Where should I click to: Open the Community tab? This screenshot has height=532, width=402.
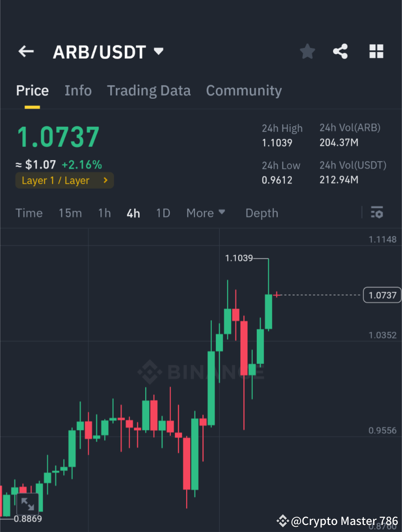pyautogui.click(x=244, y=90)
